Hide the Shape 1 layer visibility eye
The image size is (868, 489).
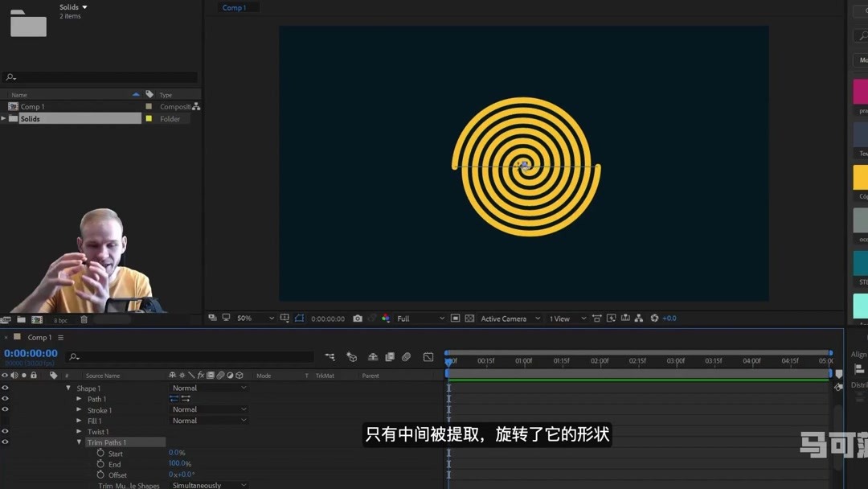pos(5,388)
